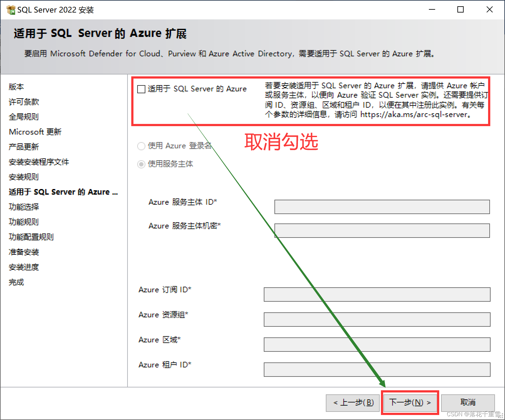Select the 许可条款 step in the sidebar

tap(24, 102)
